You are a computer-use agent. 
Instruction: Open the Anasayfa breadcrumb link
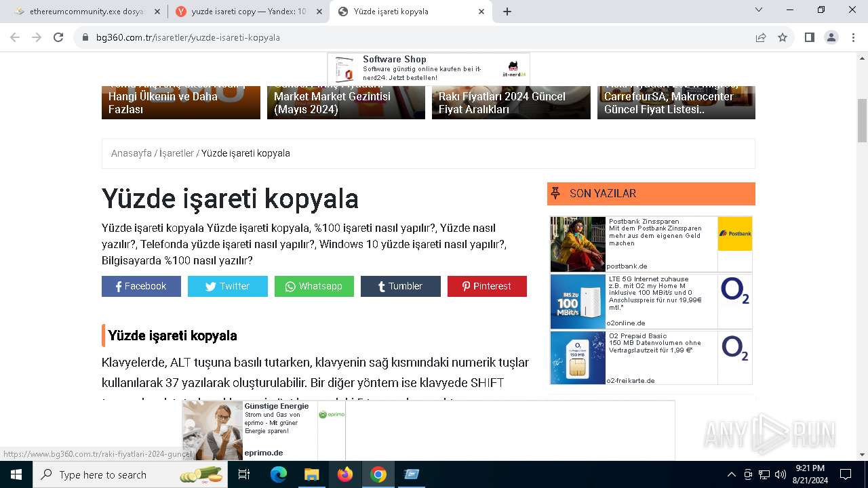(132, 153)
